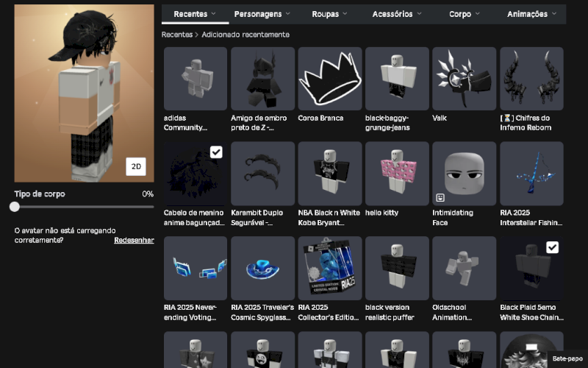Click the Intimidating Face item name

pyautogui.click(x=453, y=218)
